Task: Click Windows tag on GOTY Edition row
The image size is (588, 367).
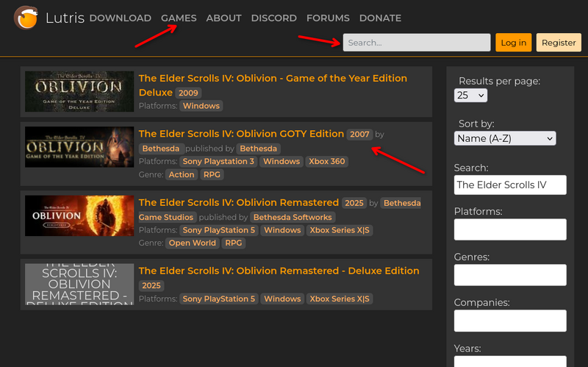Action: 282,161
